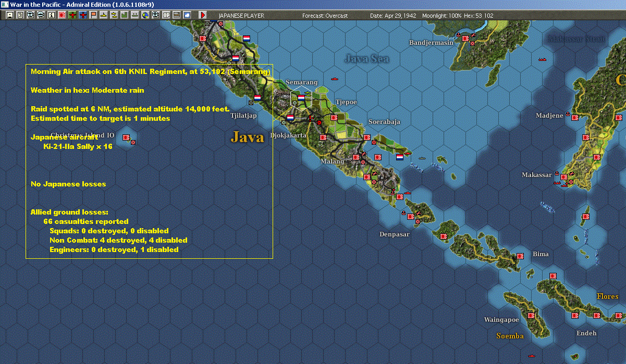626x364 pixels.
Task: Click the OP toolbar button
Action: click(166, 15)
